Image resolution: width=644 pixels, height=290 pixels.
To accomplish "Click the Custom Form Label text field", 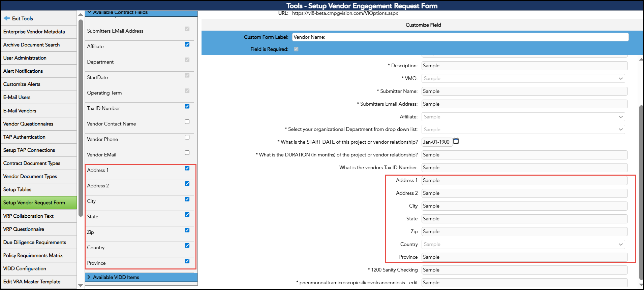I will tap(460, 37).
